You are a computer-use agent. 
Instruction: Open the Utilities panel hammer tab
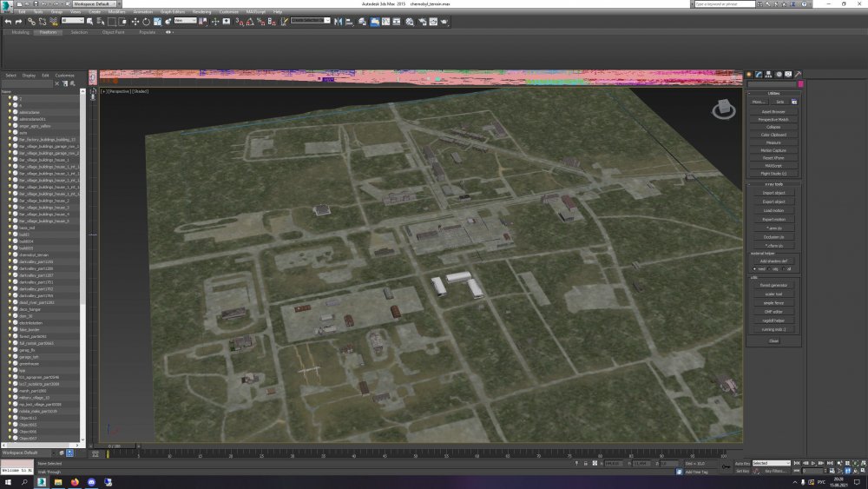point(798,75)
